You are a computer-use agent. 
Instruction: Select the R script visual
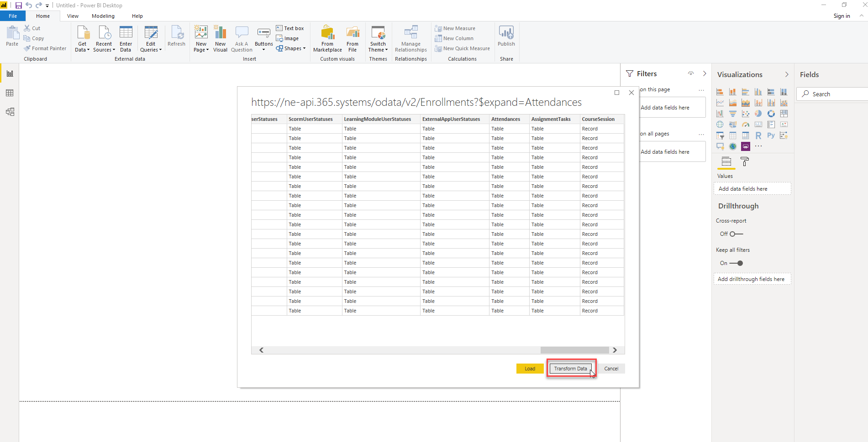pos(758,135)
